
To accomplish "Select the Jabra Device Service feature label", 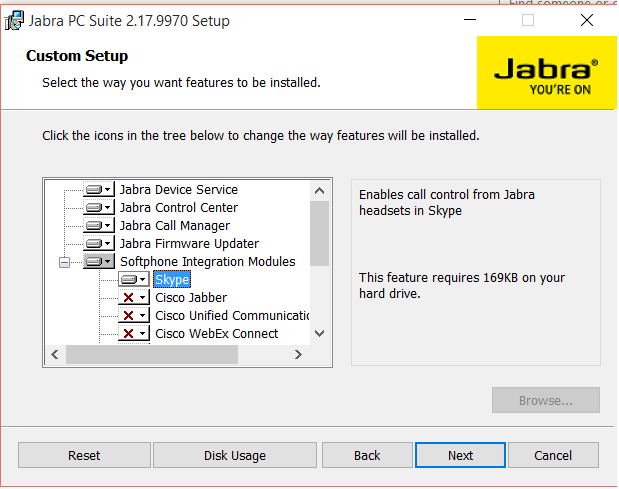I will pyautogui.click(x=179, y=190).
